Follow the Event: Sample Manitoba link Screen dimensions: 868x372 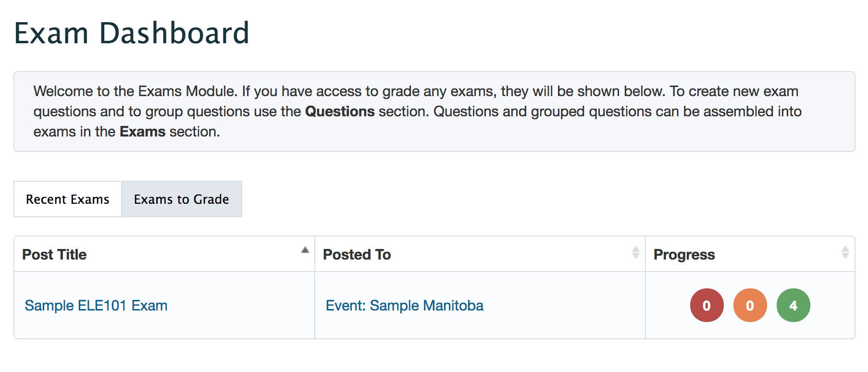404,306
